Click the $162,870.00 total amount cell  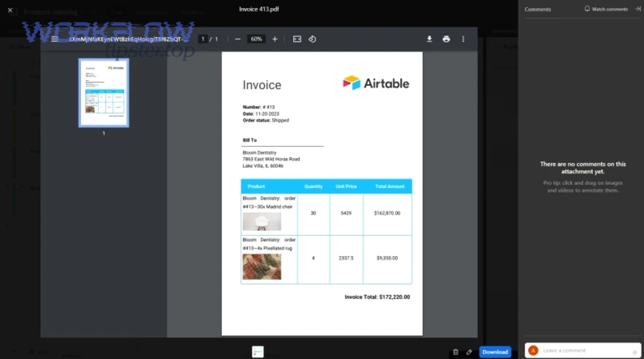(x=387, y=213)
